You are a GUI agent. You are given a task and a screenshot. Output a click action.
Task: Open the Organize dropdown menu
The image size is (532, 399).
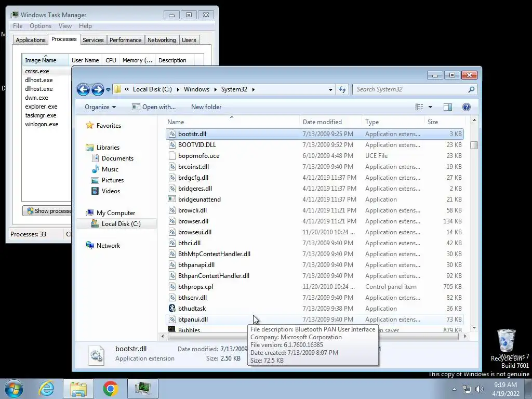coord(100,107)
